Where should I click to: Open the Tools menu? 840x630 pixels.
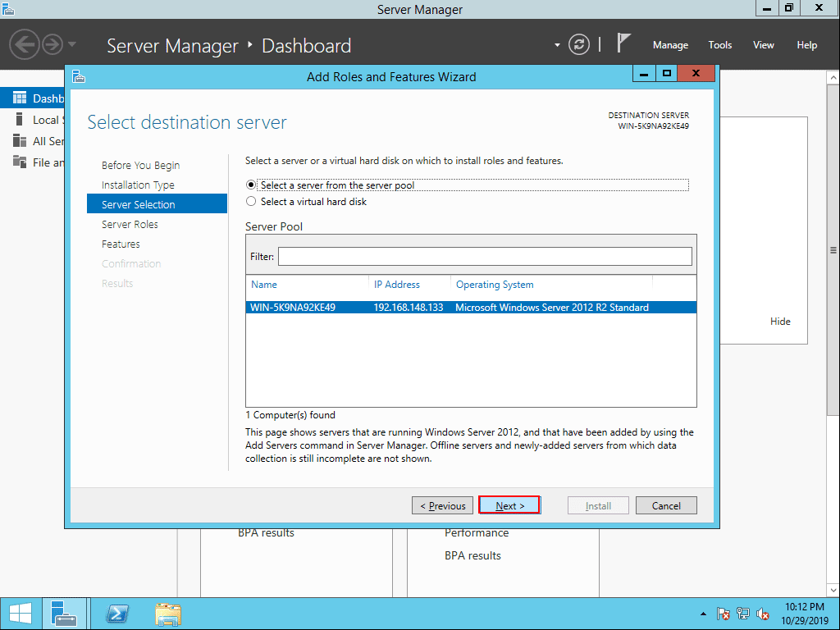[x=719, y=45]
